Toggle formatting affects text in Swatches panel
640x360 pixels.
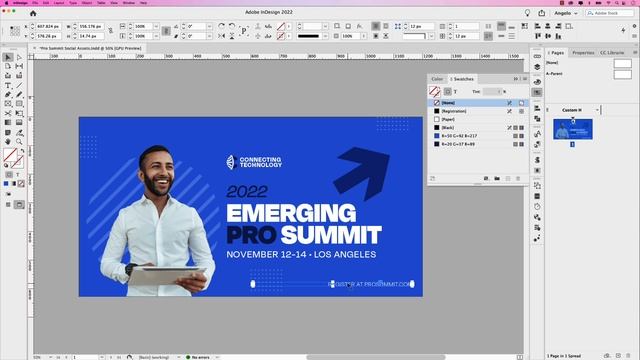point(455,92)
